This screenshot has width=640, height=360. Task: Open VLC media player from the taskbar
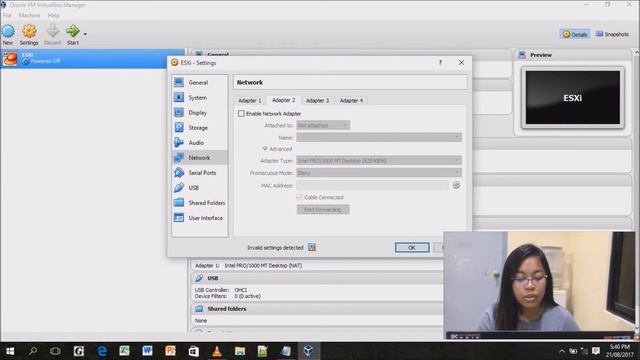click(217, 351)
